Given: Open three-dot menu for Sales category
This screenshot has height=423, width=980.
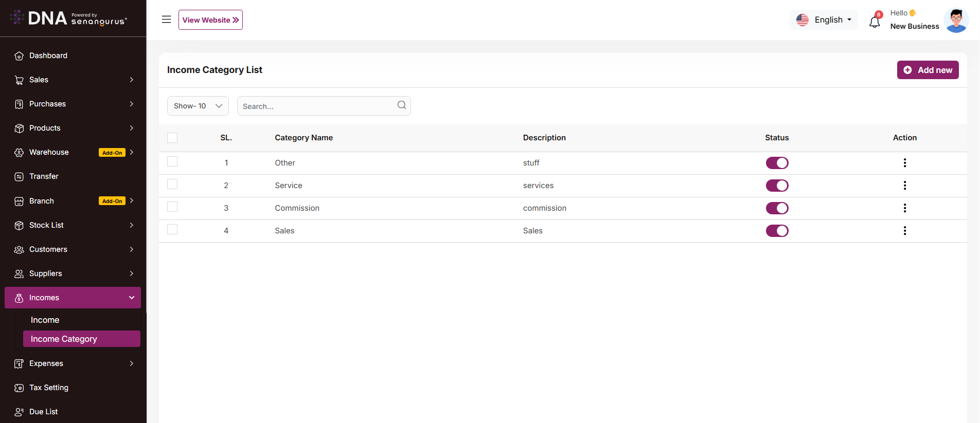Looking at the screenshot, I should point(904,231).
